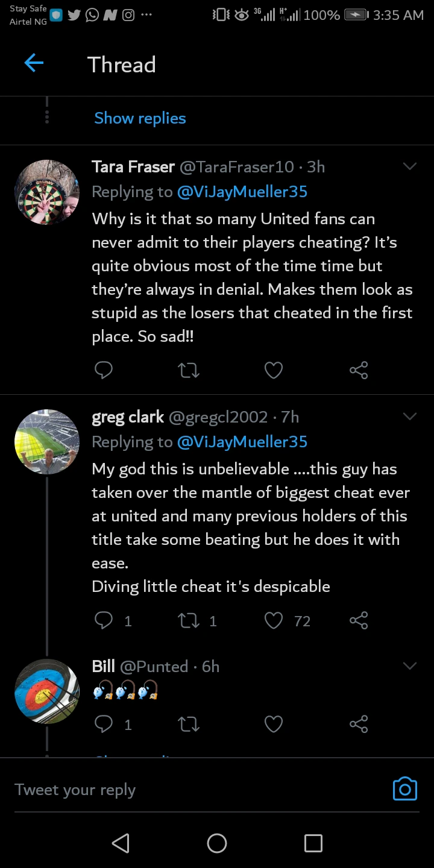The width and height of the screenshot is (434, 868).
Task: Open the camera icon beside reply field
Action: pyautogui.click(x=404, y=789)
